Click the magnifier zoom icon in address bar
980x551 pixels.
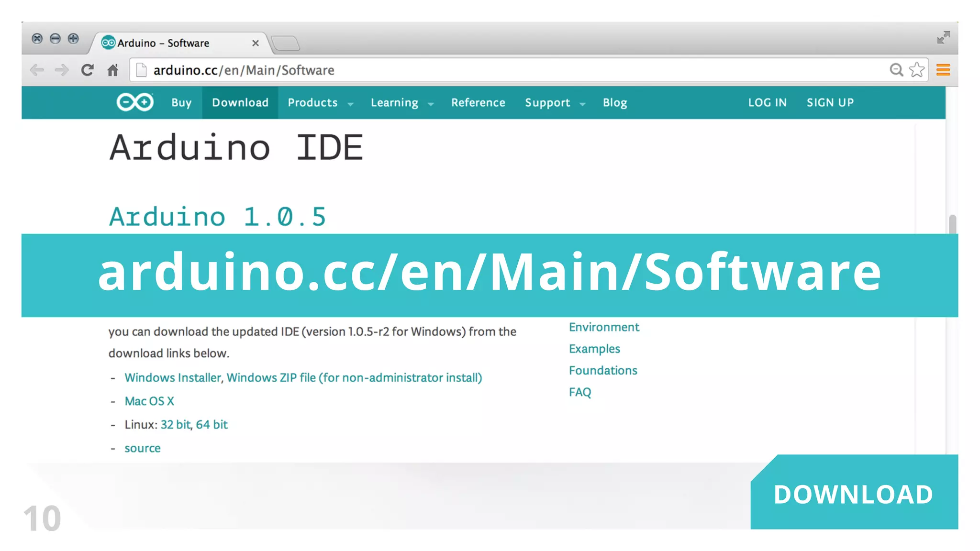(896, 70)
